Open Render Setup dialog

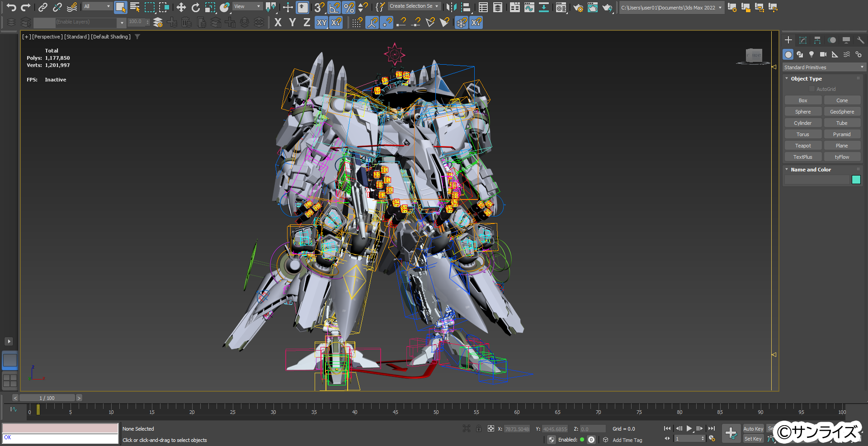point(578,7)
